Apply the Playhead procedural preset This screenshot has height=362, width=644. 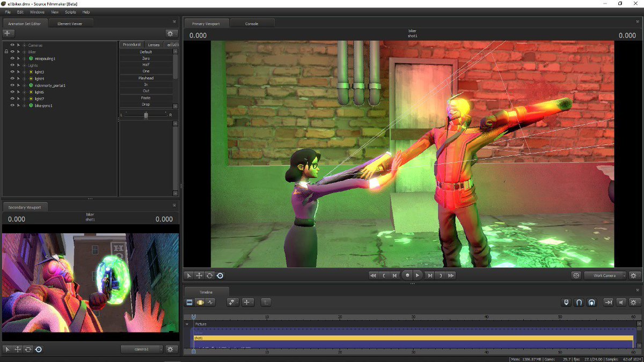tap(146, 78)
